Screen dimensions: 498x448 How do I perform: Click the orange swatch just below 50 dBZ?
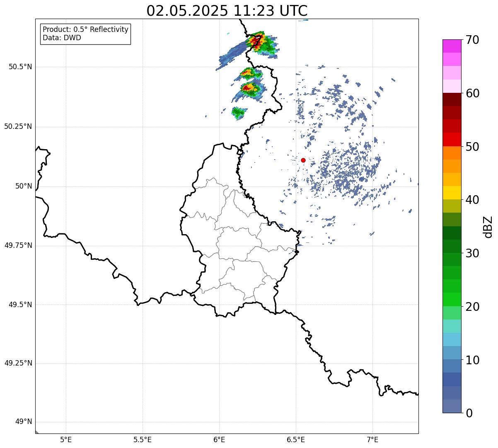coord(452,153)
